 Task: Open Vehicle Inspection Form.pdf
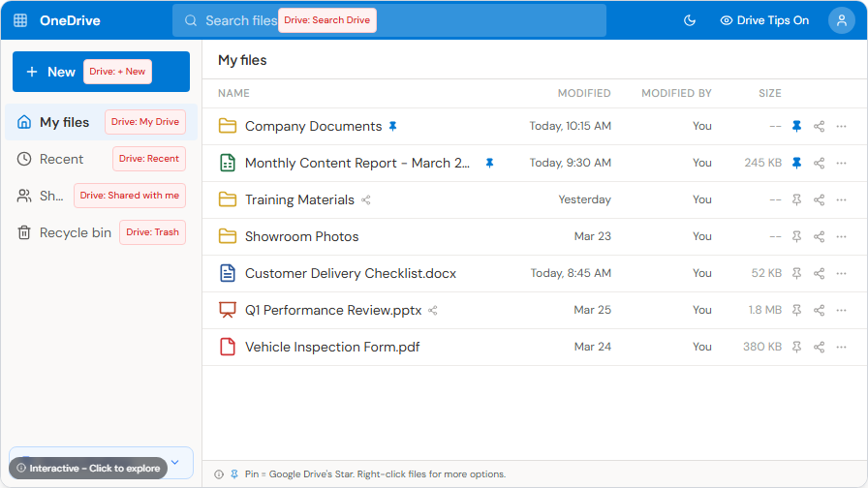pos(332,347)
